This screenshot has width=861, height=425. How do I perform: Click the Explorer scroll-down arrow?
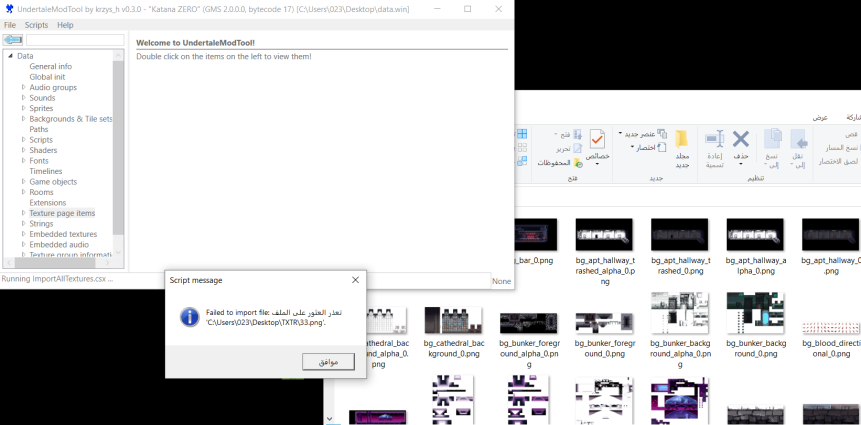click(x=329, y=420)
